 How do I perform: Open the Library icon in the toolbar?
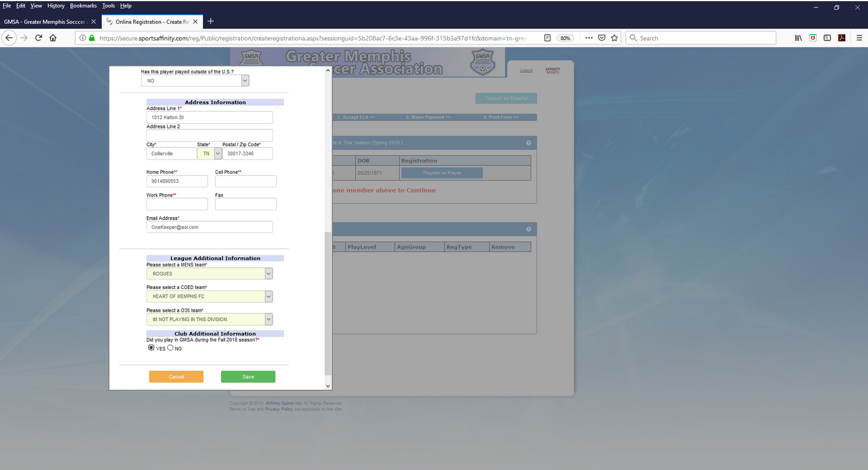tap(798, 38)
